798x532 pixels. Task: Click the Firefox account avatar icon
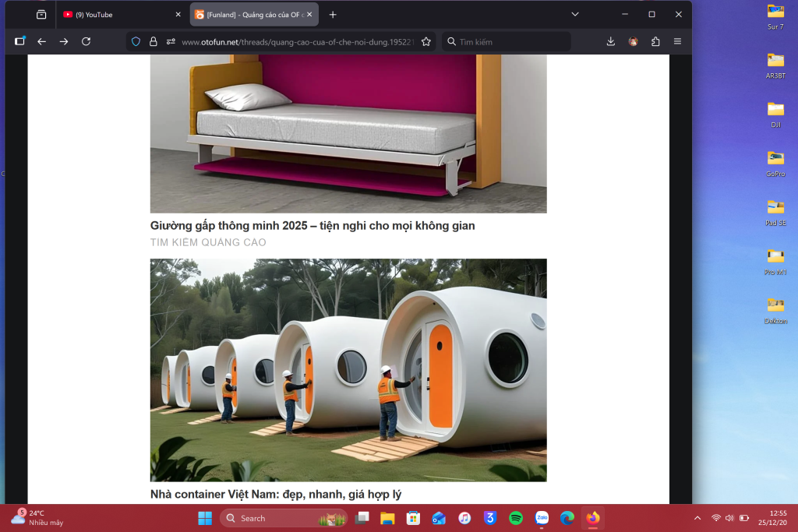point(633,41)
